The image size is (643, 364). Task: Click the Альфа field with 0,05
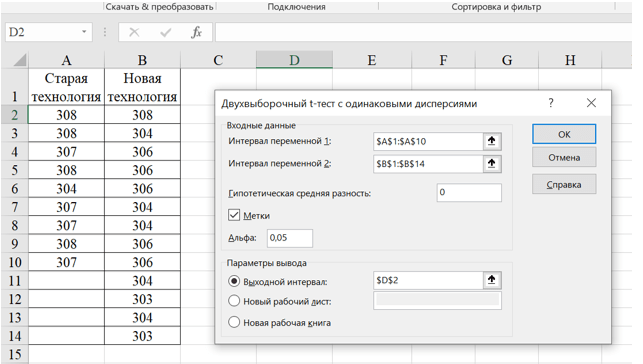[x=290, y=238]
